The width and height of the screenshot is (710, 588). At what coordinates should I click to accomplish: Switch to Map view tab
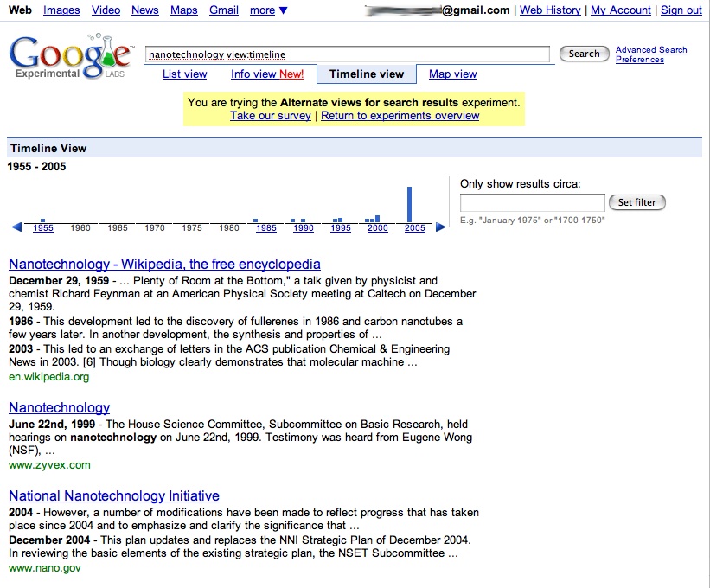(x=453, y=73)
